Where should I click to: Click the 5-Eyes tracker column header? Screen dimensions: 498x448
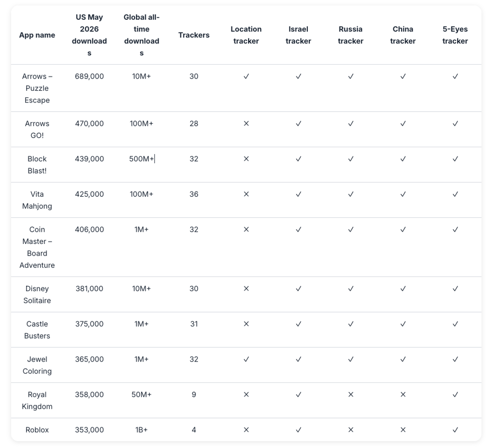tap(455, 35)
